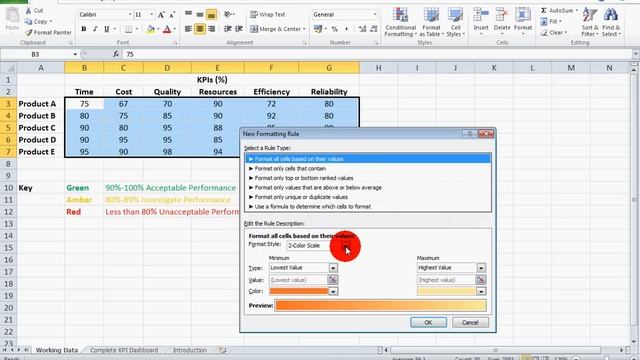Open Format as Table gallery
640x360 pixels.
431,22
